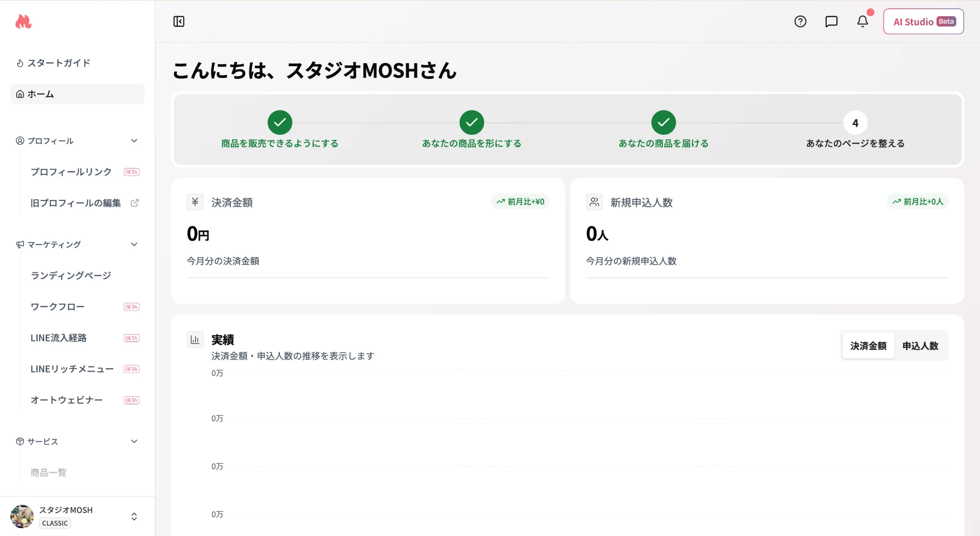Collapse the サービス section chevron
Screen dimensions: 980x536
point(134,441)
